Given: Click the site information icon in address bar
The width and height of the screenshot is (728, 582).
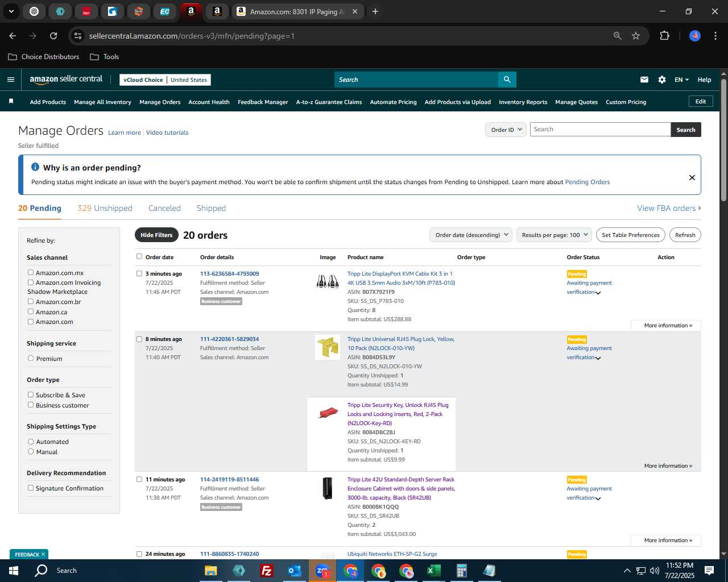Looking at the screenshot, I should pyautogui.click(x=78, y=36).
